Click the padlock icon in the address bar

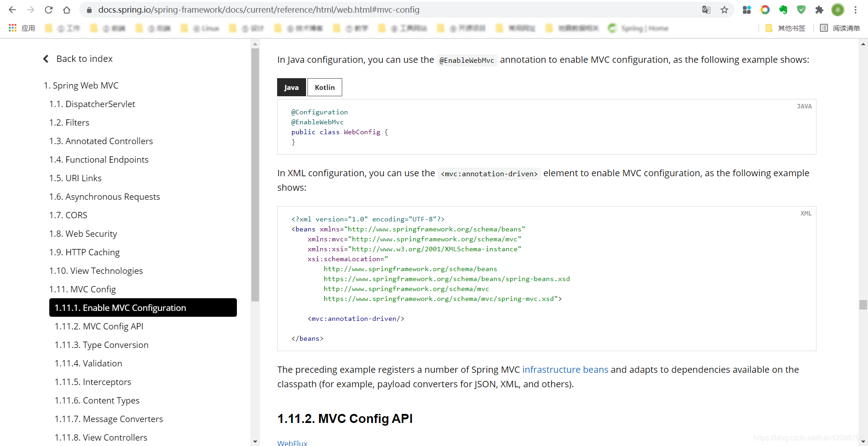click(89, 9)
